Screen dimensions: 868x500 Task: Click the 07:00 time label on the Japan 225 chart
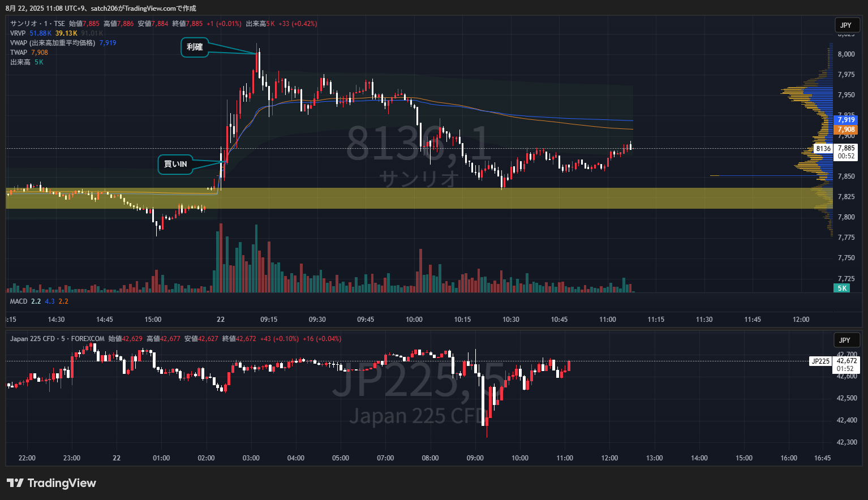click(385, 458)
